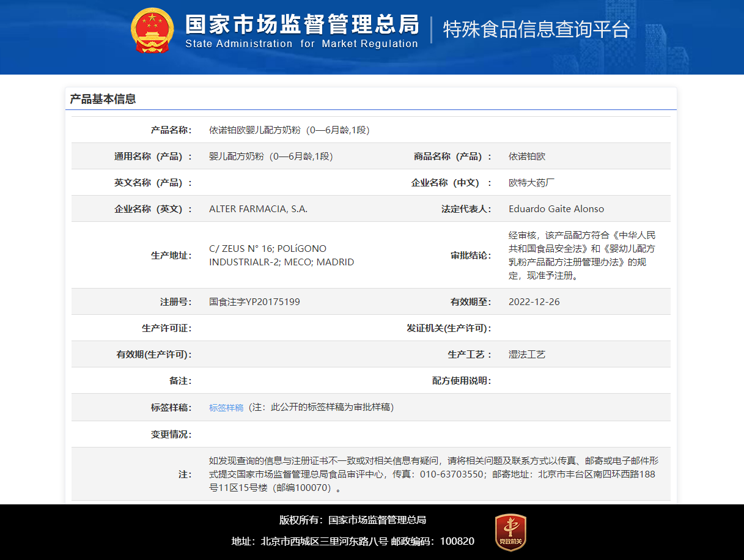This screenshot has height=560, width=744.
Task: Click the note paragraph with fax 010-63703550
Action: [x=433, y=474]
